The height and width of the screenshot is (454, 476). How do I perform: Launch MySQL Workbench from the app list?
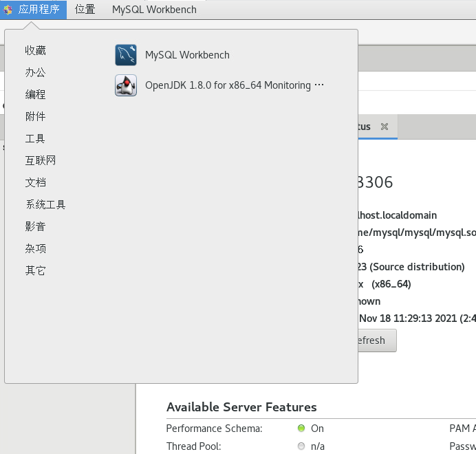click(187, 55)
